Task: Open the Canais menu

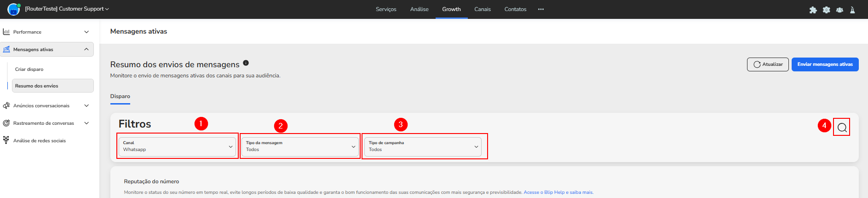Action: (483, 9)
